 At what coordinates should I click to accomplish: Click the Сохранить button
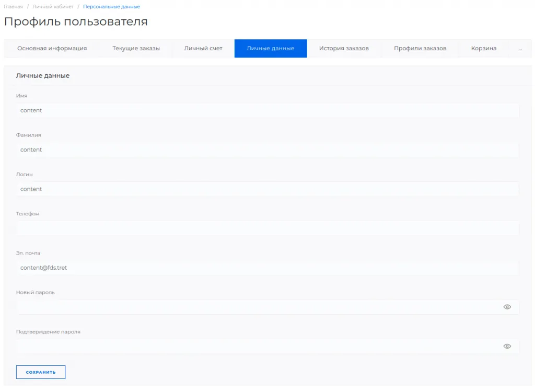(x=41, y=372)
